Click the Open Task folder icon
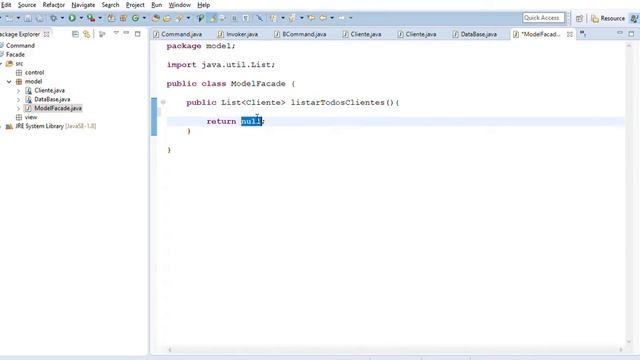 point(167,18)
